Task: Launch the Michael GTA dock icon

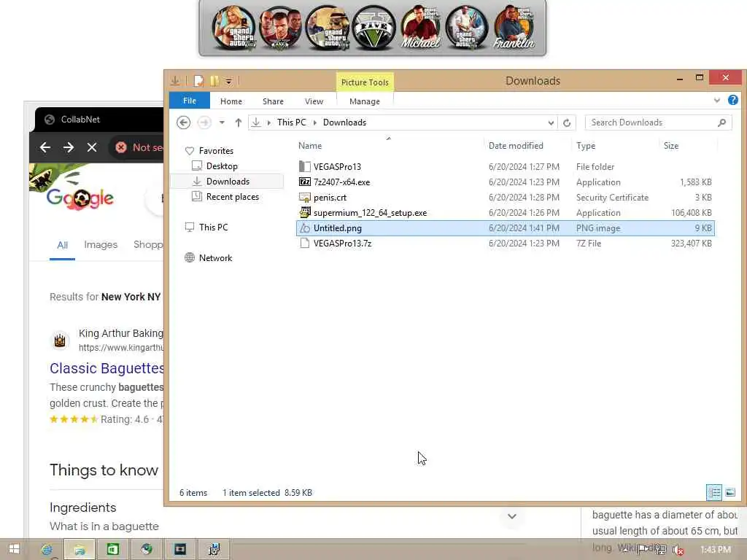Action: tap(420, 28)
